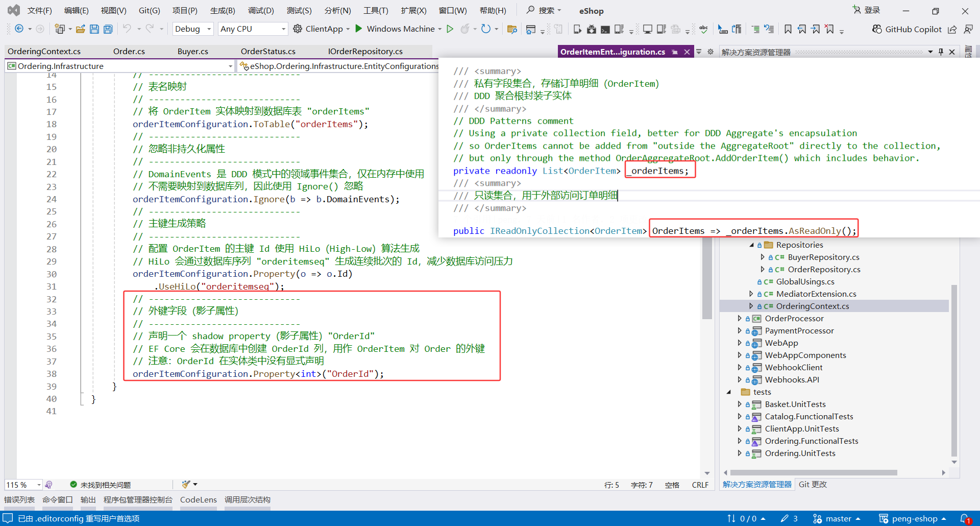
Task: Click the Solution Explorer vertical scrollbar
Action: pyautogui.click(x=954, y=371)
